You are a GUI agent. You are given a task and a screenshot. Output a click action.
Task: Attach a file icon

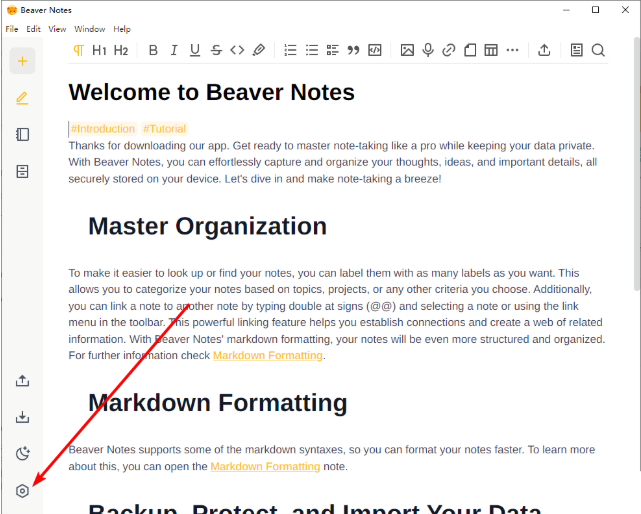(x=470, y=50)
